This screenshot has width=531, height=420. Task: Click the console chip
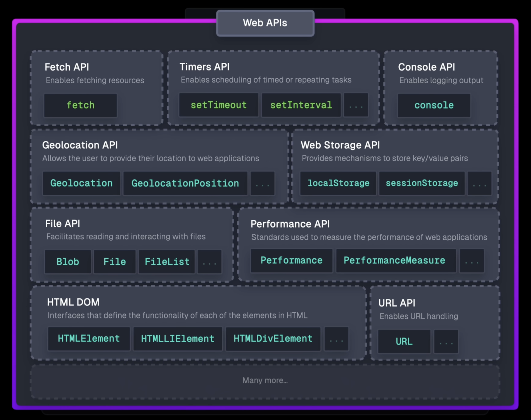point(434,105)
